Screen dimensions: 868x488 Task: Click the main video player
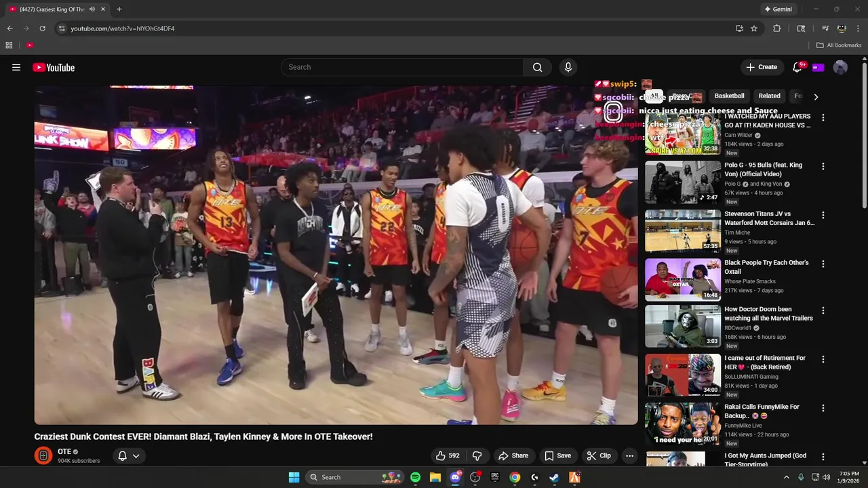336,255
